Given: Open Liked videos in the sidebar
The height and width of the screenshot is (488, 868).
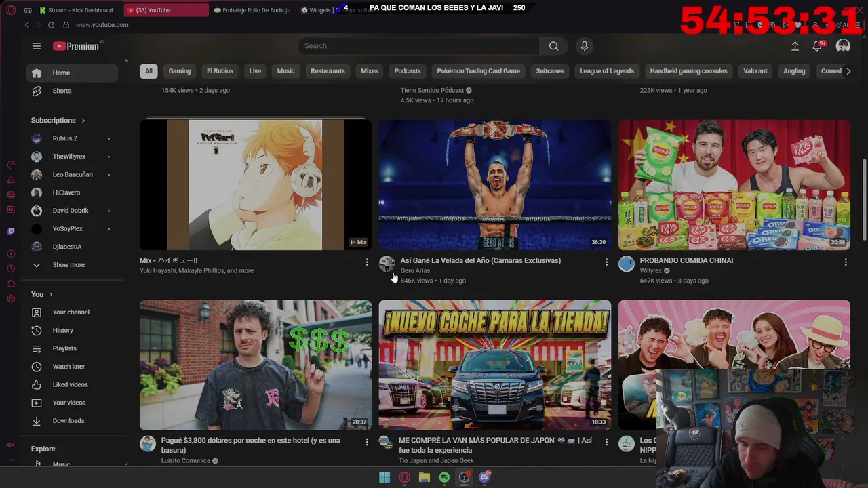Looking at the screenshot, I should [72, 385].
